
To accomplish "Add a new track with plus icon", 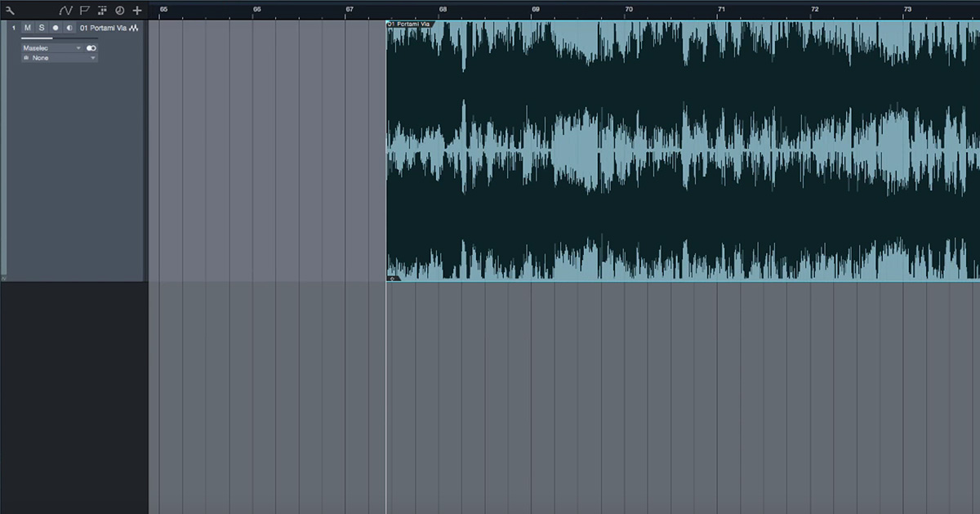I will 137,11.
